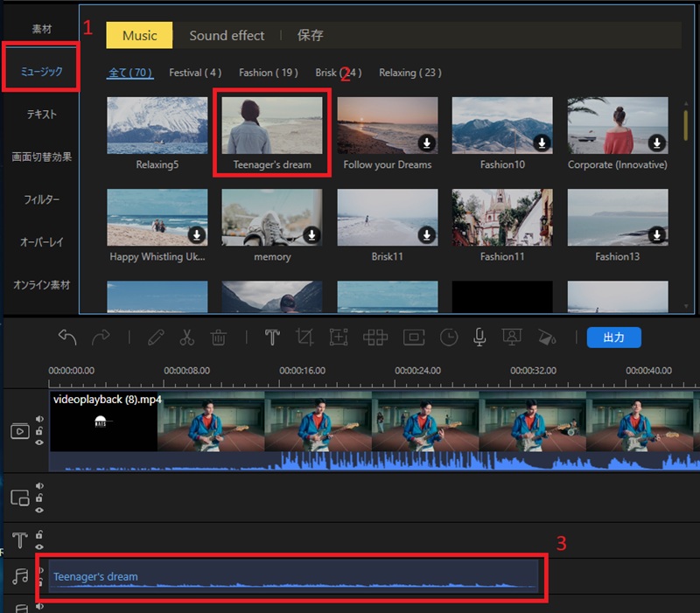The height and width of the screenshot is (613, 700).
Task: Filter music by Festival (4)
Action: pos(195,73)
